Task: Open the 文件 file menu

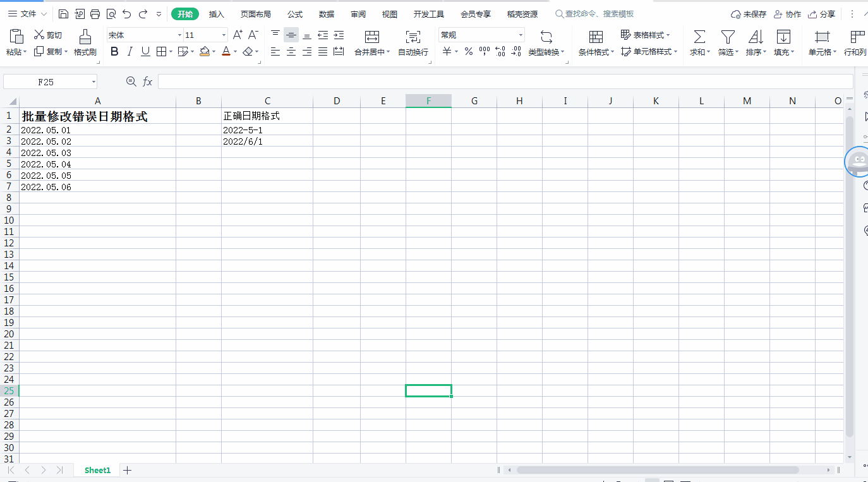Action: coord(27,14)
